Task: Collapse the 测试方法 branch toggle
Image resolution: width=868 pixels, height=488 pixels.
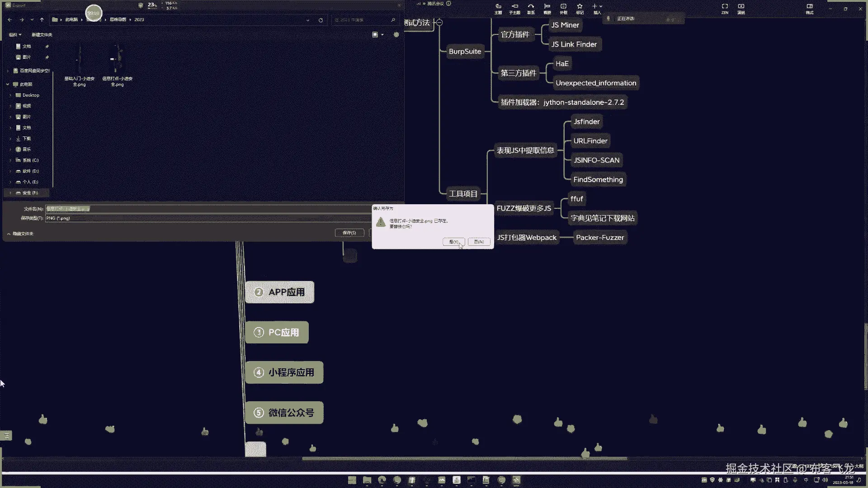Action: [439, 23]
